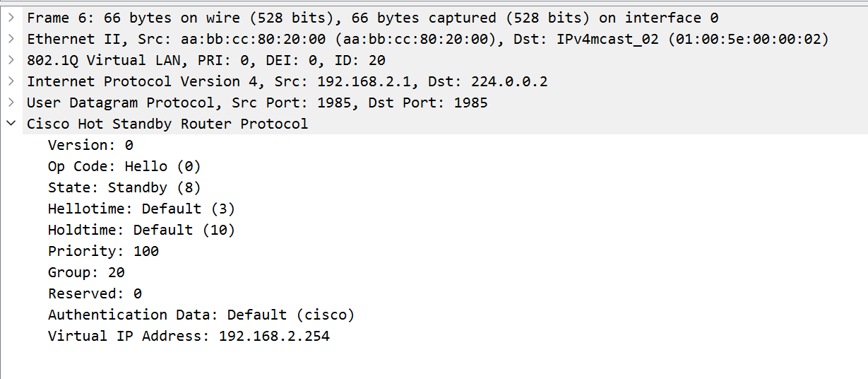This screenshot has height=379, width=868.
Task: Select Virtual IP Address 192.168.2.254 field
Action: point(189,336)
